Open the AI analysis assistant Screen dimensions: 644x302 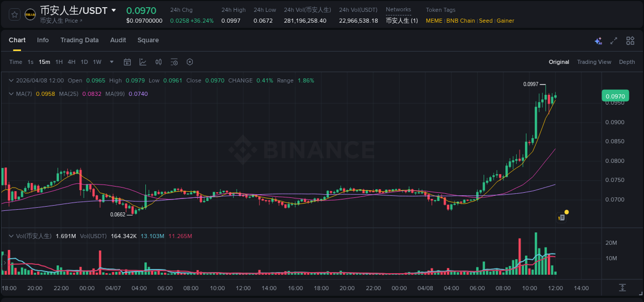(598, 40)
